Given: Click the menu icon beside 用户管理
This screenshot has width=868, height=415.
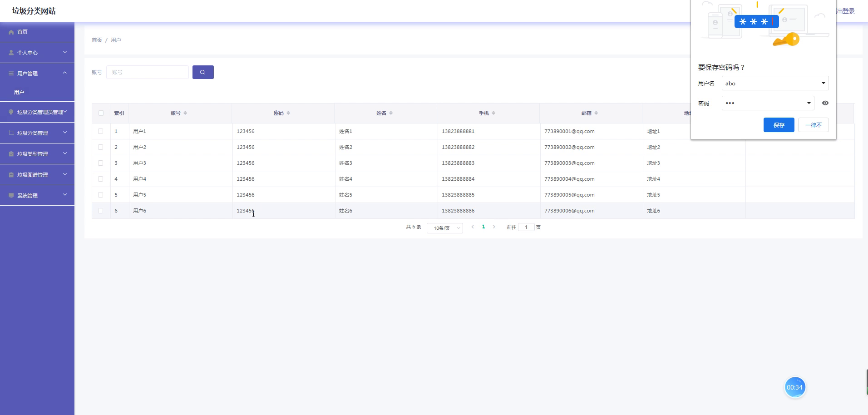Looking at the screenshot, I should coord(11,74).
